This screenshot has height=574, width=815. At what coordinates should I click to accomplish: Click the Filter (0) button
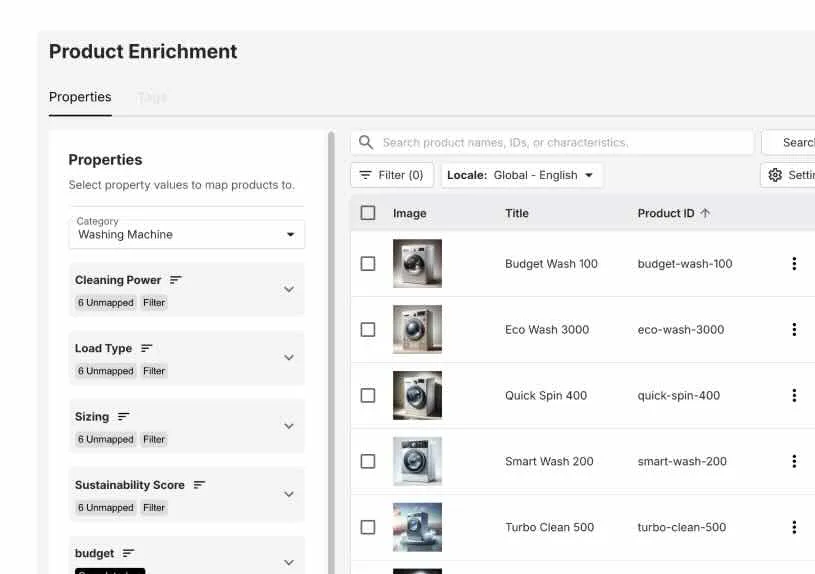pos(391,175)
